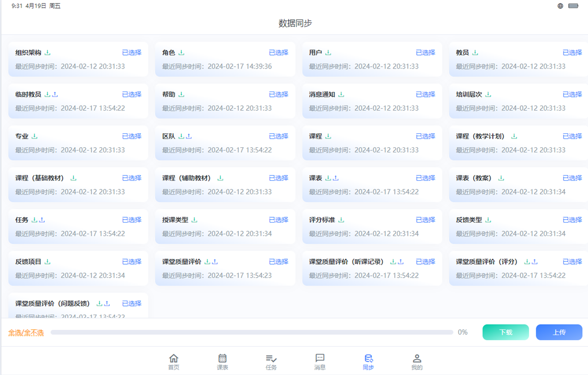
Task: Click 课堂质量评价 sync time 2024-02-17 13:54:23
Action: [x=240, y=275]
